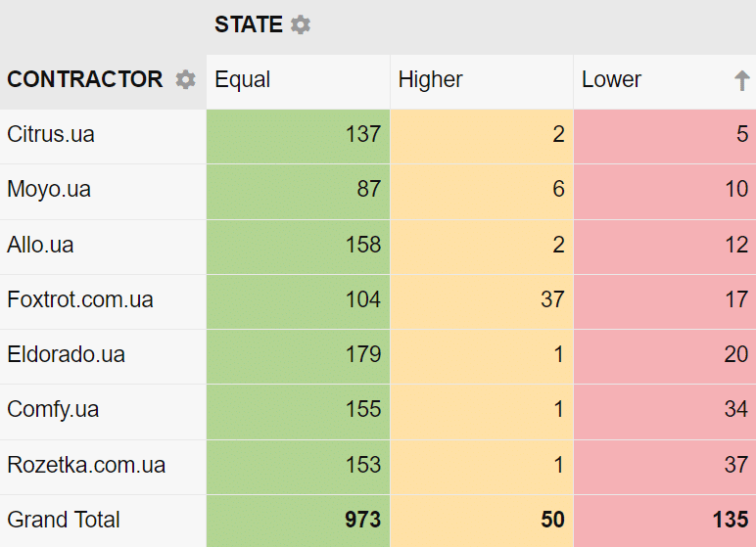Click the CONTRACTOR header label
756x547 pixels.
coord(85,80)
